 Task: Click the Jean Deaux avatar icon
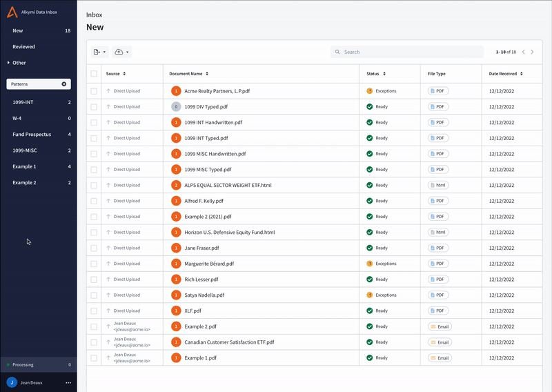(x=12, y=382)
